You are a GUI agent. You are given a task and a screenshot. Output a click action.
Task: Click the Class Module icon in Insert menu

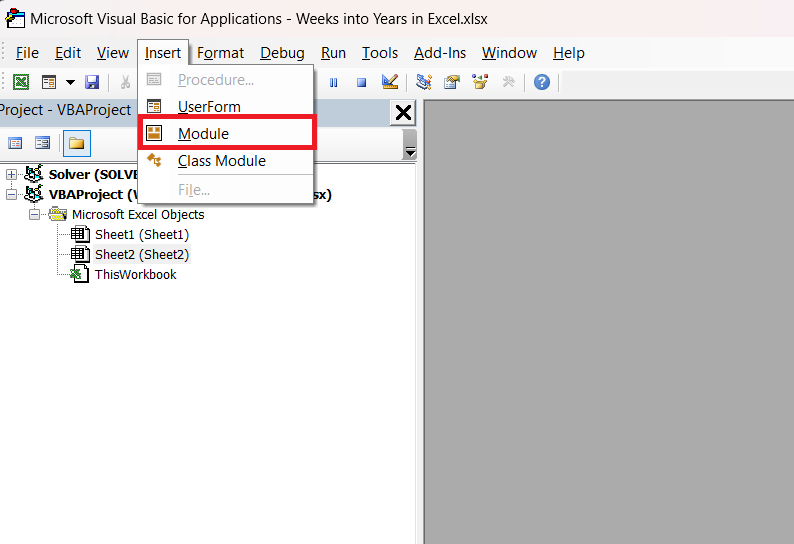click(x=154, y=160)
